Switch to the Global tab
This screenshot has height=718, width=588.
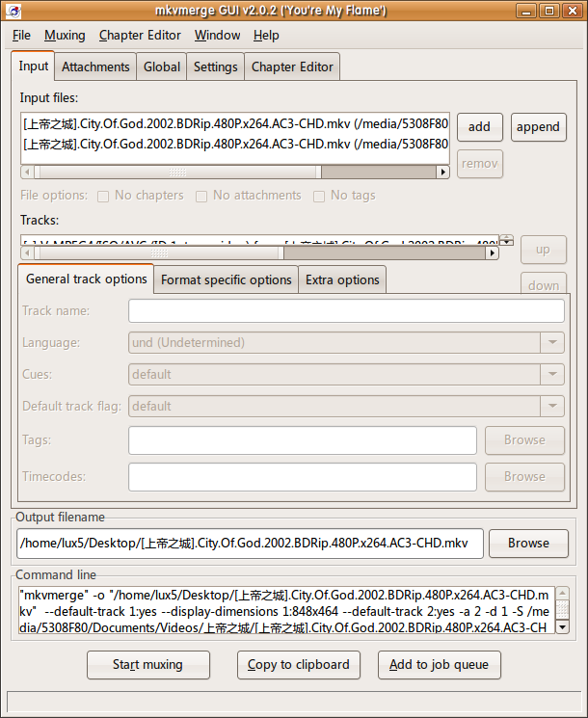pos(162,66)
